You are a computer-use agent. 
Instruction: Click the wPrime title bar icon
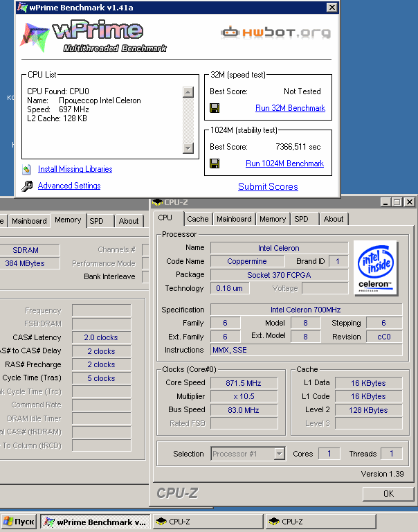pyautogui.click(x=22, y=7)
